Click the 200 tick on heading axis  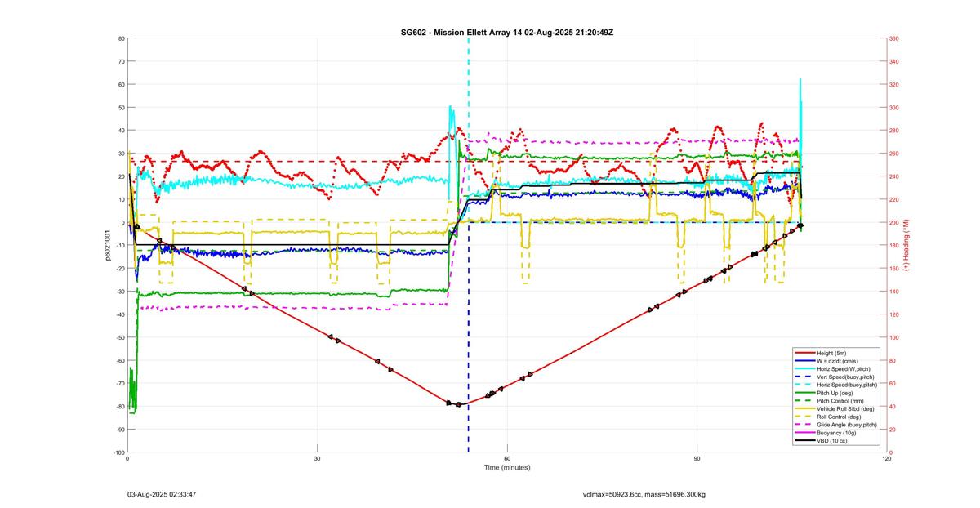click(x=894, y=222)
